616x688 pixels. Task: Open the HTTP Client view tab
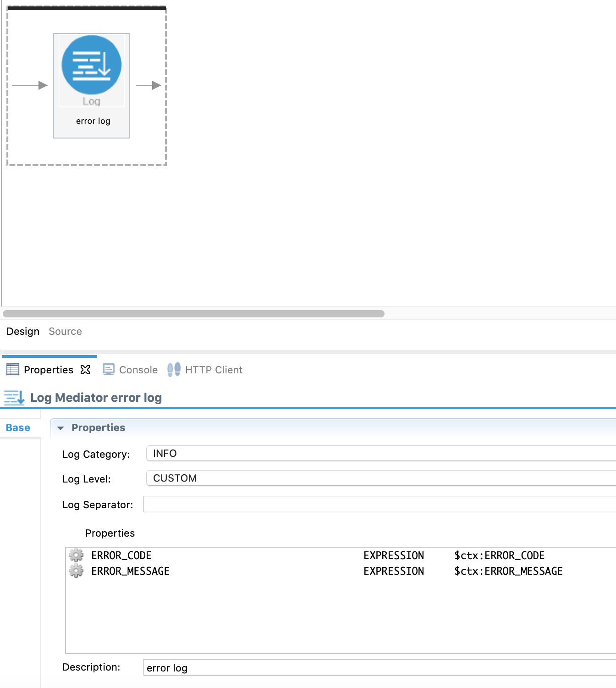click(x=214, y=370)
